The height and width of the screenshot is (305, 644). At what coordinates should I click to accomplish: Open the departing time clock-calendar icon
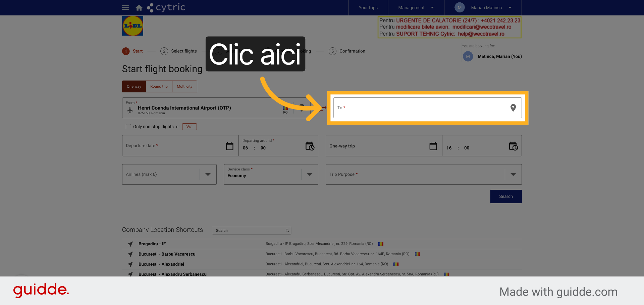[310, 146]
